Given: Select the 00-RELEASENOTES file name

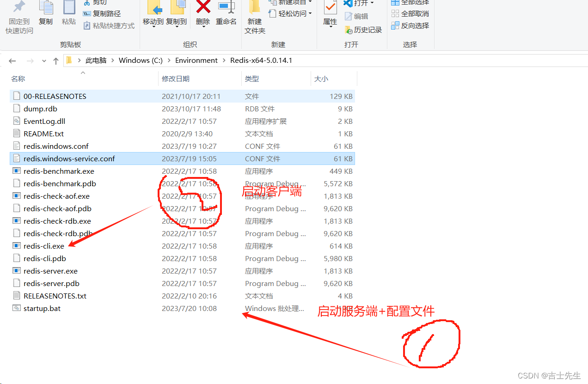Looking at the screenshot, I should point(55,97).
